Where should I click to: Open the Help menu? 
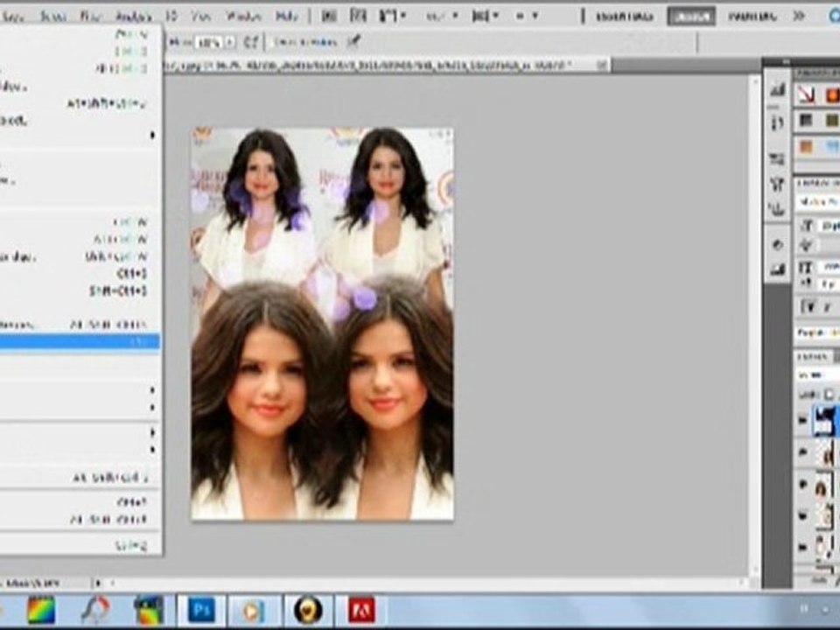pyautogui.click(x=287, y=17)
